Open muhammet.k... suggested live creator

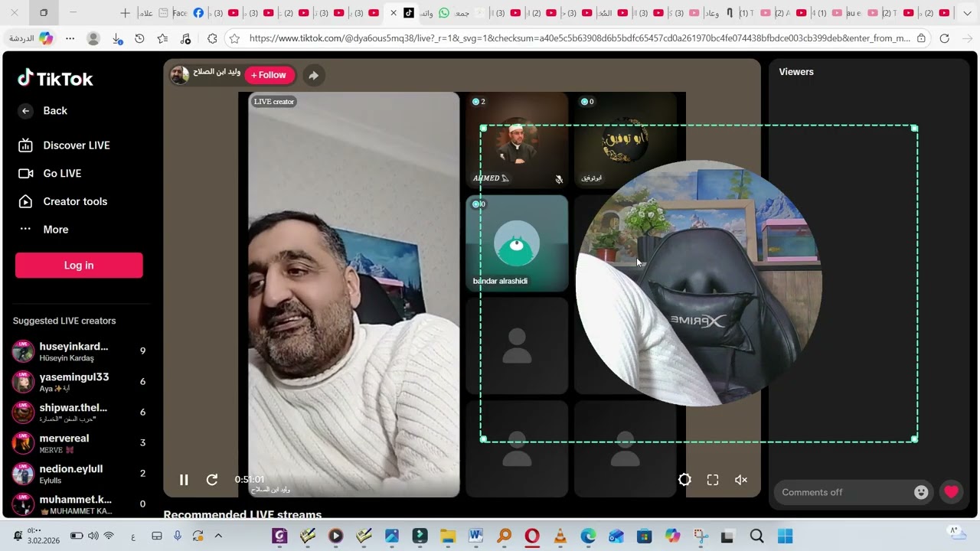[x=79, y=504]
